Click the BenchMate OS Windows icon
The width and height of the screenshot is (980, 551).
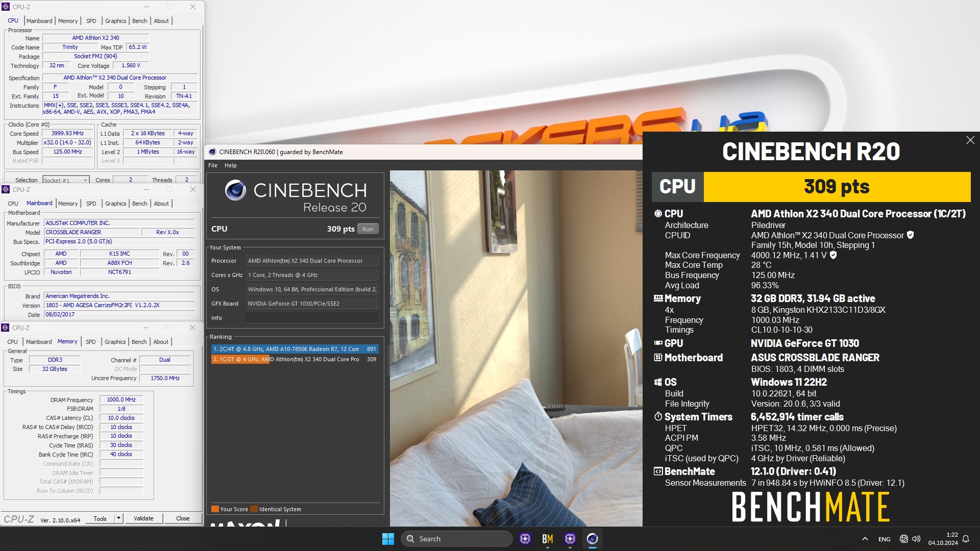(658, 382)
